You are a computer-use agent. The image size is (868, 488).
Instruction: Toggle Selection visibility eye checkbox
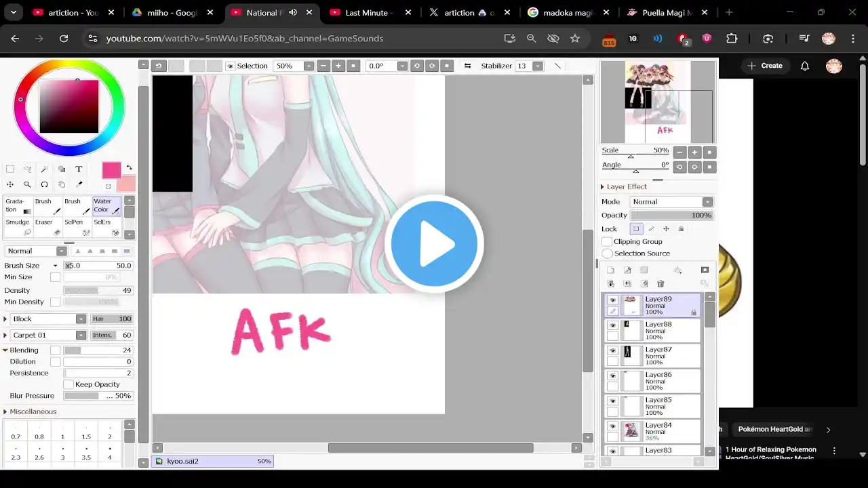[230, 66]
